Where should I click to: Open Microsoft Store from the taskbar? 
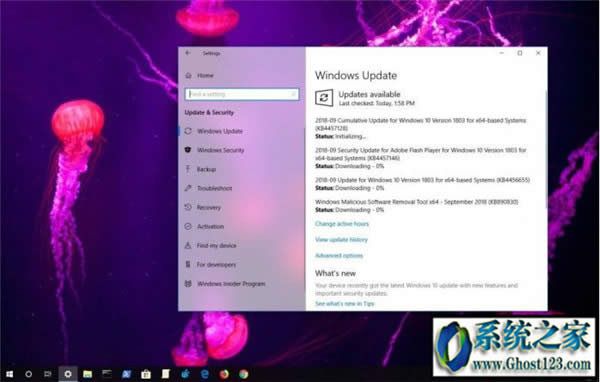[146, 374]
